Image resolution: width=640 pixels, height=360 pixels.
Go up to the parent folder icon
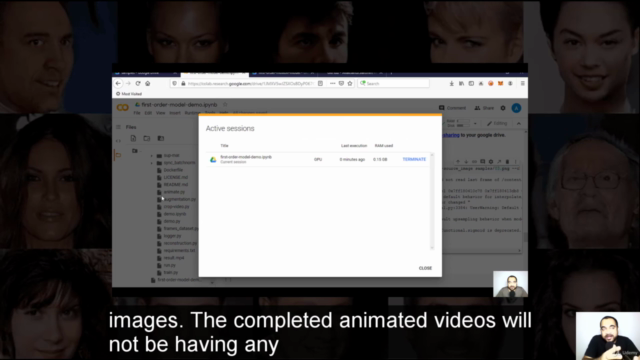tap(135, 151)
